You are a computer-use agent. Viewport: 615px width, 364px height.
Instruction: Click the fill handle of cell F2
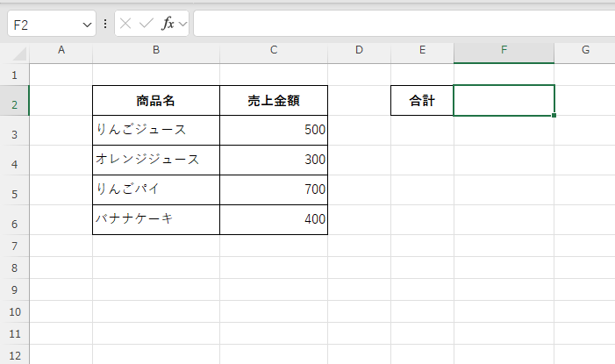point(554,115)
